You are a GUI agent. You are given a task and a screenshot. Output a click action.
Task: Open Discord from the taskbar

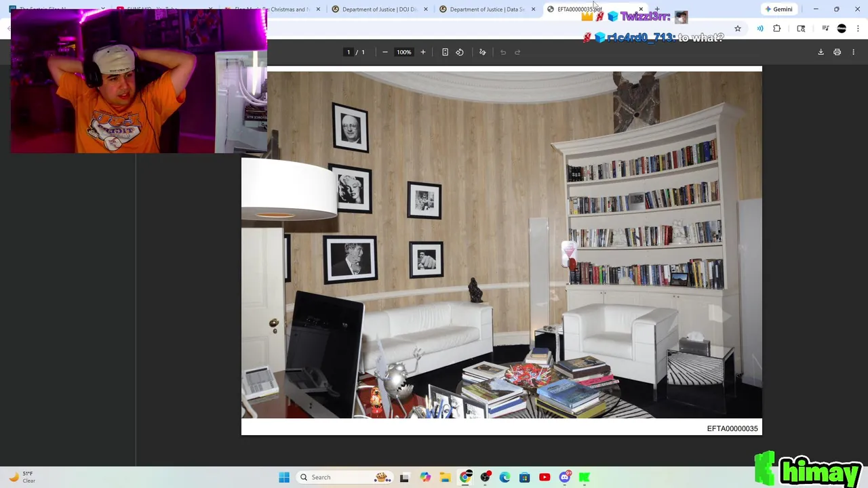coord(565,477)
